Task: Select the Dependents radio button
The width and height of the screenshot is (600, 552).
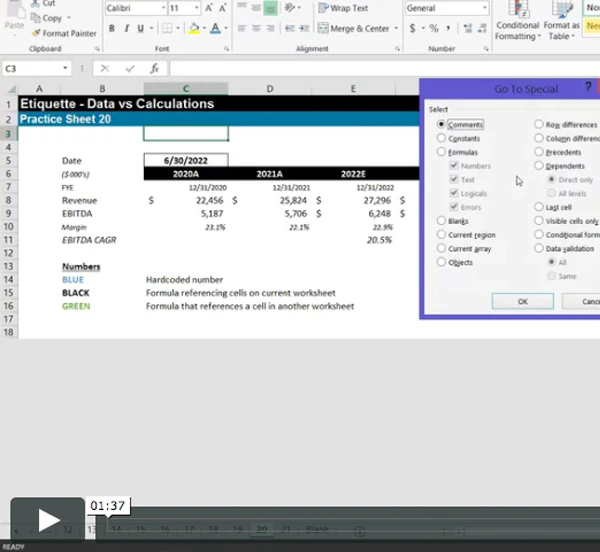Action: click(539, 166)
